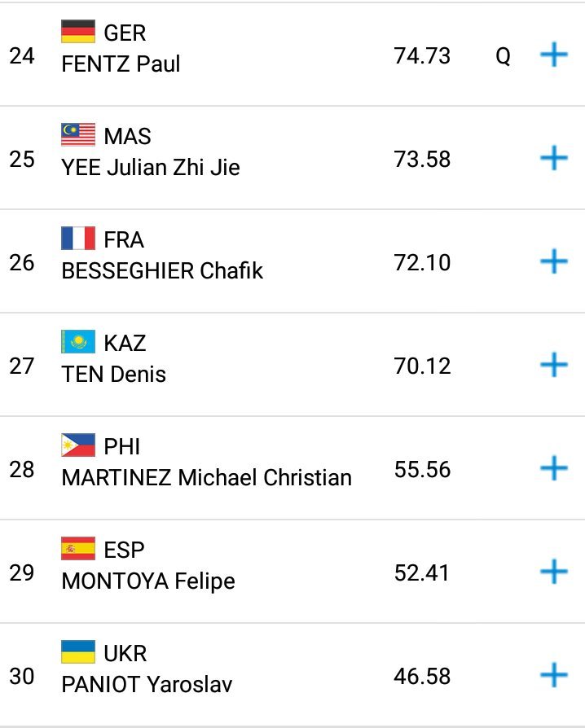Click the France flag icon
Screen dimensions: 585x728
pyautogui.click(x=78, y=239)
